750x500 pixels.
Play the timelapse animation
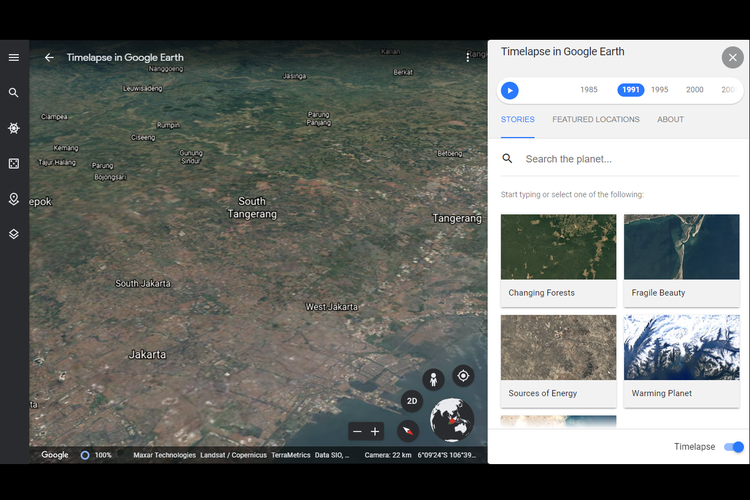pos(510,90)
